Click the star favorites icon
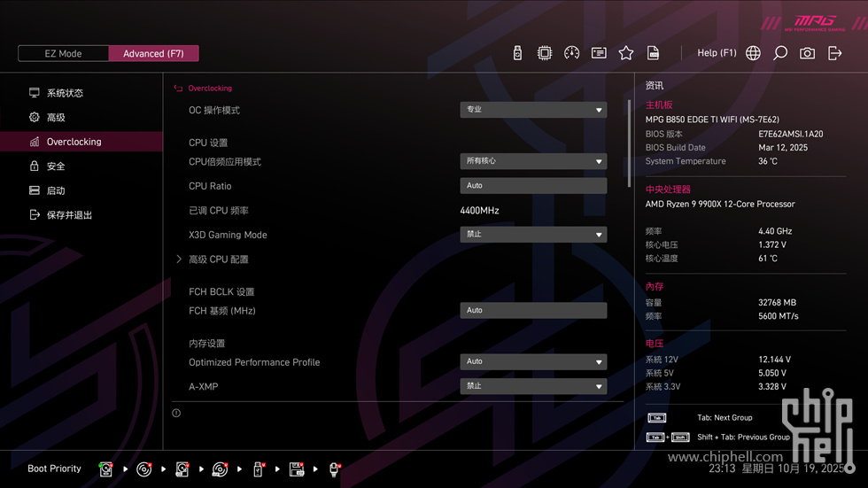Screen dimensions: 868x488 (x=626, y=53)
